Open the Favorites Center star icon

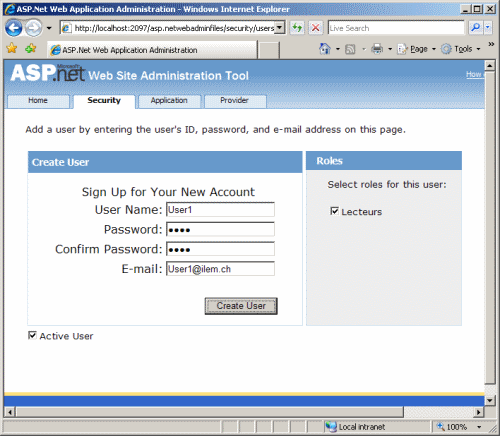coord(12,49)
